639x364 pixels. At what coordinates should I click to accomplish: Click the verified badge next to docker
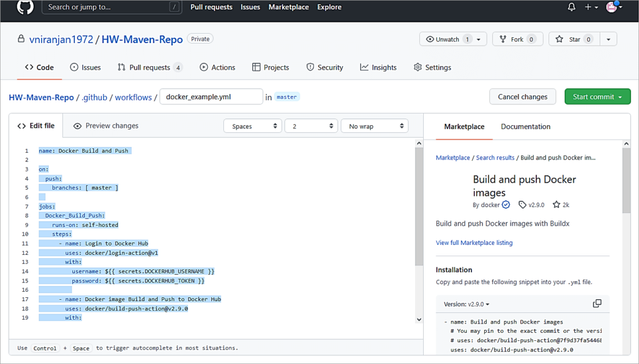pyautogui.click(x=505, y=204)
